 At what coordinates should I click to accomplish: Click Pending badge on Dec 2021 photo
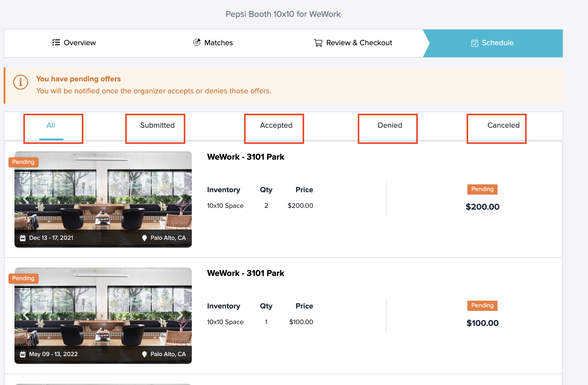24,162
